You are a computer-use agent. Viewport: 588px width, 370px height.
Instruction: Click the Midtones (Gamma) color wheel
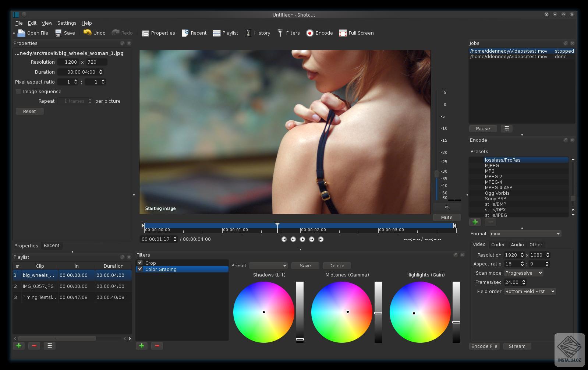click(341, 312)
